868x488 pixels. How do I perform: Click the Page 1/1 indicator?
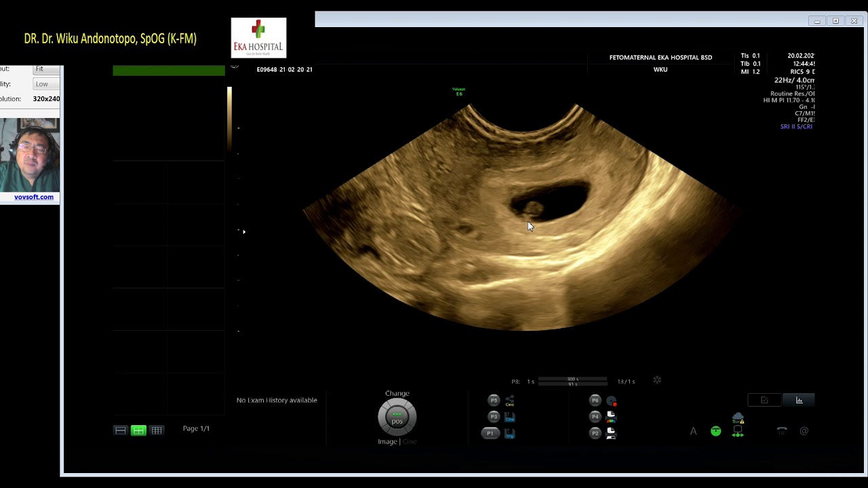(x=196, y=429)
